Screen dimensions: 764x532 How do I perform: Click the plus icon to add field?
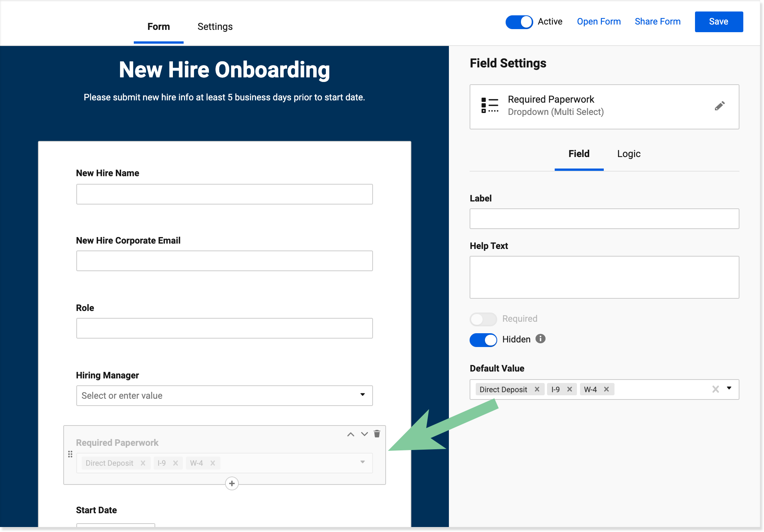click(x=232, y=483)
